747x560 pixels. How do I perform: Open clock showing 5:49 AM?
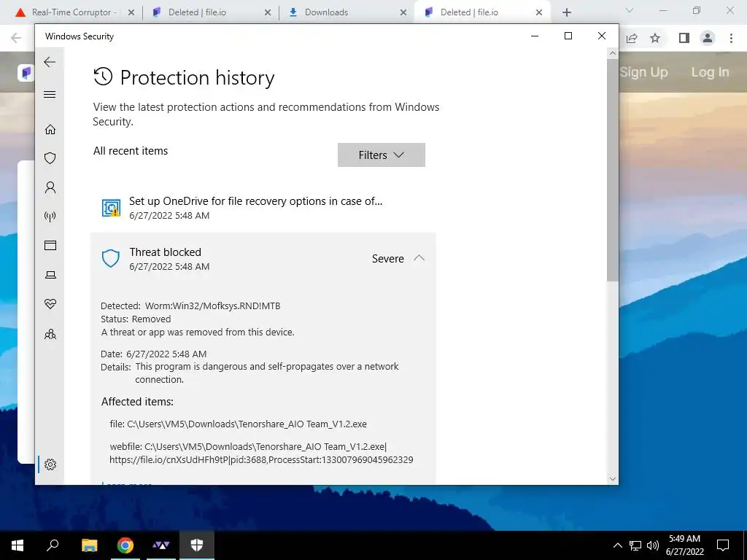coord(684,545)
